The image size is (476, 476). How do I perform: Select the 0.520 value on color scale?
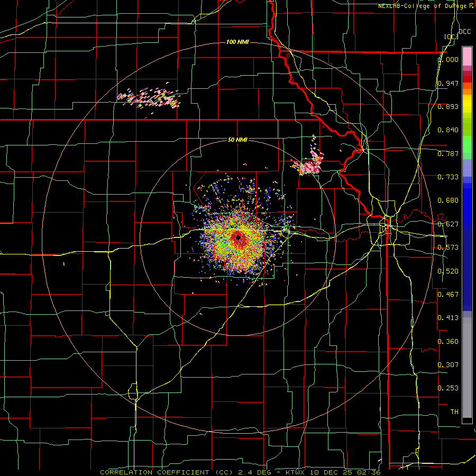coord(448,271)
